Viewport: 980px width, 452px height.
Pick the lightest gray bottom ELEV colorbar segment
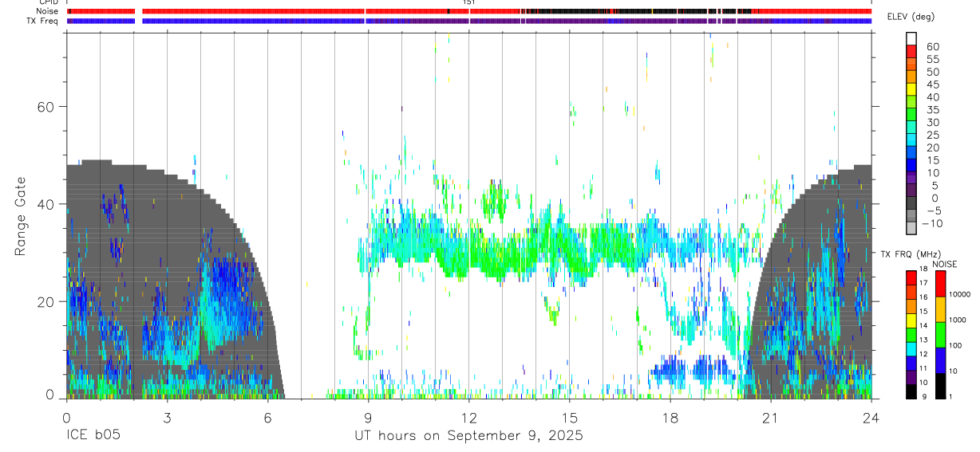coord(911,227)
